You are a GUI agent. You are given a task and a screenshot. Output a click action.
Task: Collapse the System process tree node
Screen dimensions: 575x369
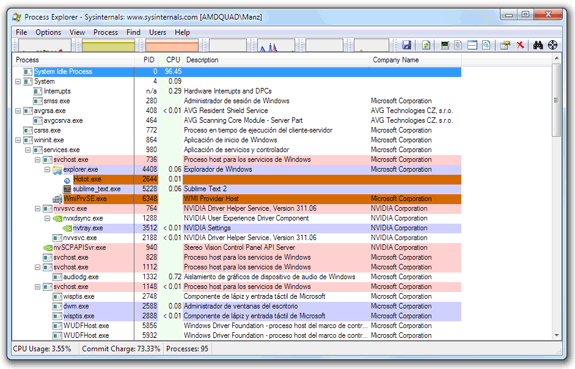pos(18,81)
